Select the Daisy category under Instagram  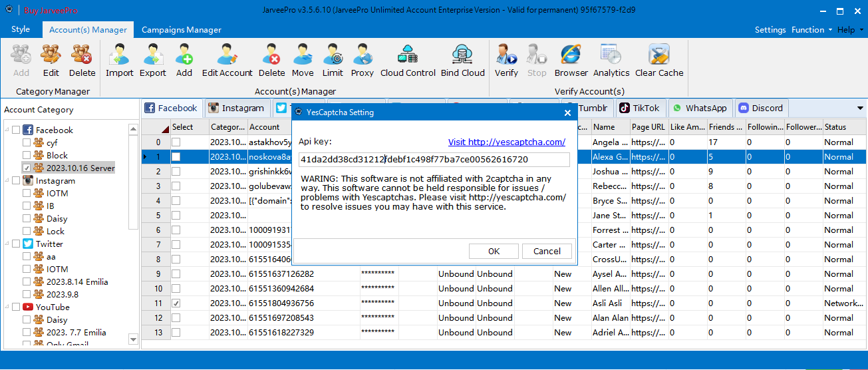[57, 218]
